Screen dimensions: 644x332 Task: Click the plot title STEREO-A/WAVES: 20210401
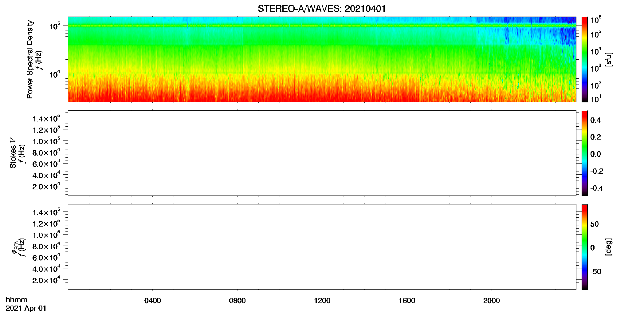click(x=322, y=9)
